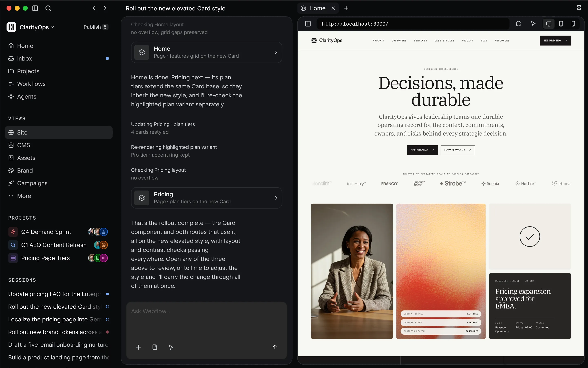The height and width of the screenshot is (368, 588).
Task: Send message with the up arrow
Action: [275, 347]
